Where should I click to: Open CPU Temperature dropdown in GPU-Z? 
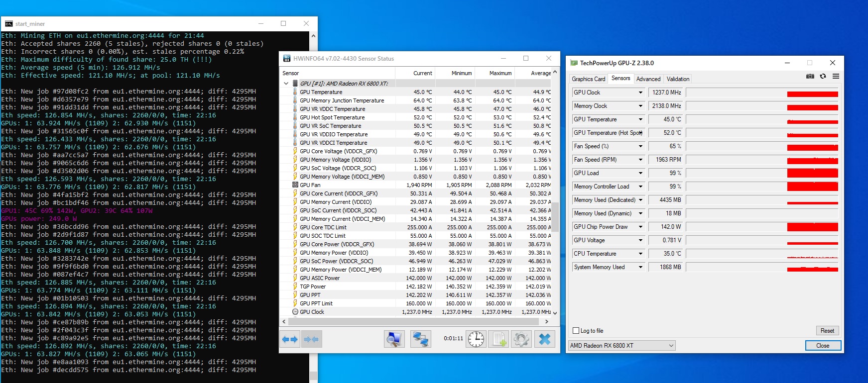point(640,254)
